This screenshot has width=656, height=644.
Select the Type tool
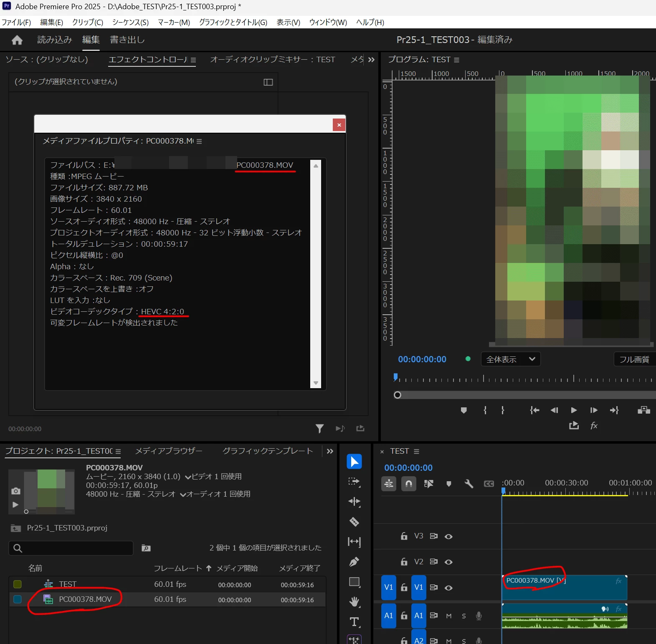pyautogui.click(x=354, y=622)
